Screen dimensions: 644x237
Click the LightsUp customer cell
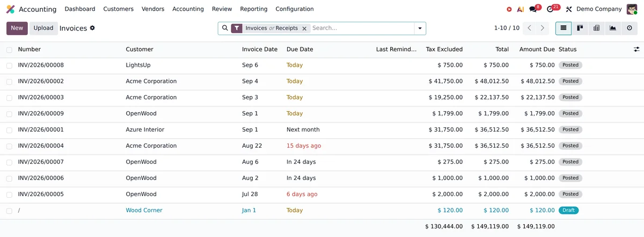(x=138, y=66)
